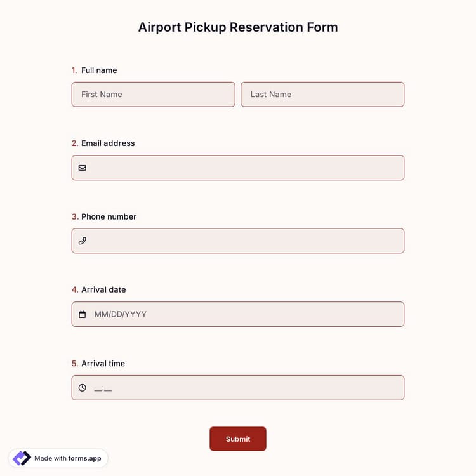This screenshot has width=476, height=476.
Task: Click the Arrival date label
Action: click(103, 290)
